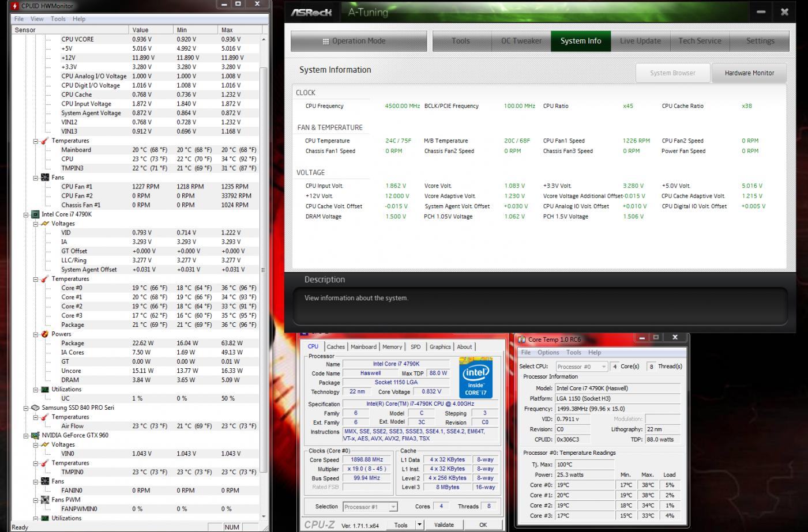Open Memory tab in CPU-Z
Screen dimensions: 808x532
tap(392, 347)
